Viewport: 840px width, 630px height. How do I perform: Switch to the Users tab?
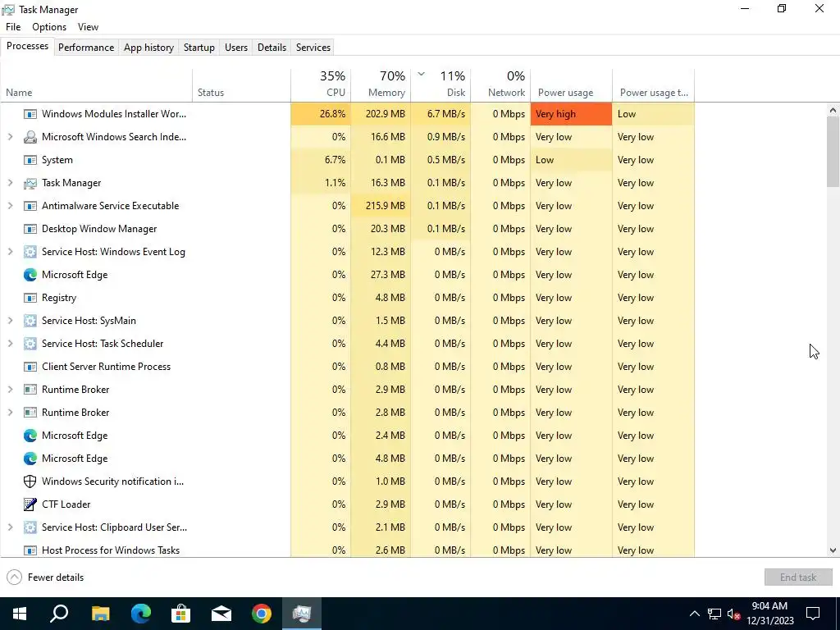tap(236, 48)
